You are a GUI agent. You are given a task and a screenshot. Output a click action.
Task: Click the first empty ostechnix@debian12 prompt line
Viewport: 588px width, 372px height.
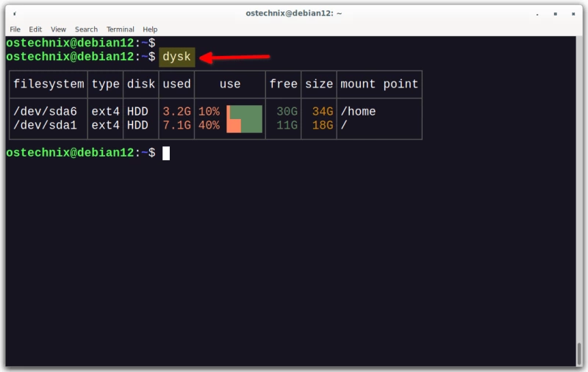[81, 43]
